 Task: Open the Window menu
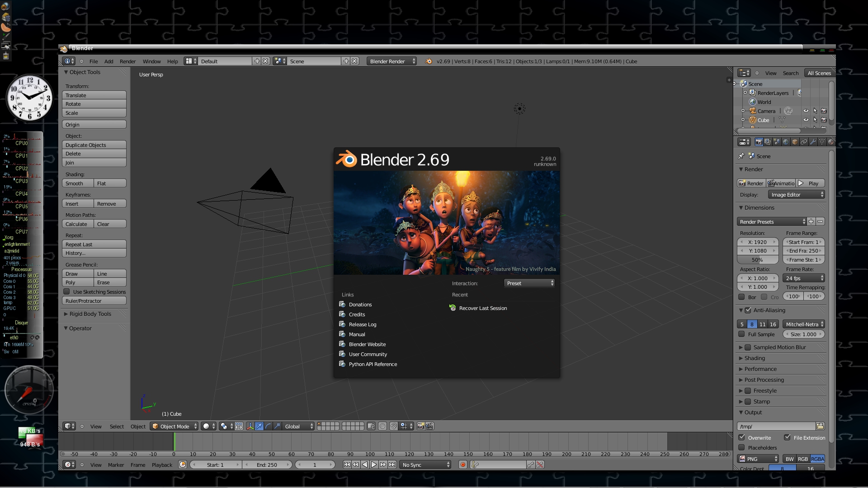pos(151,61)
